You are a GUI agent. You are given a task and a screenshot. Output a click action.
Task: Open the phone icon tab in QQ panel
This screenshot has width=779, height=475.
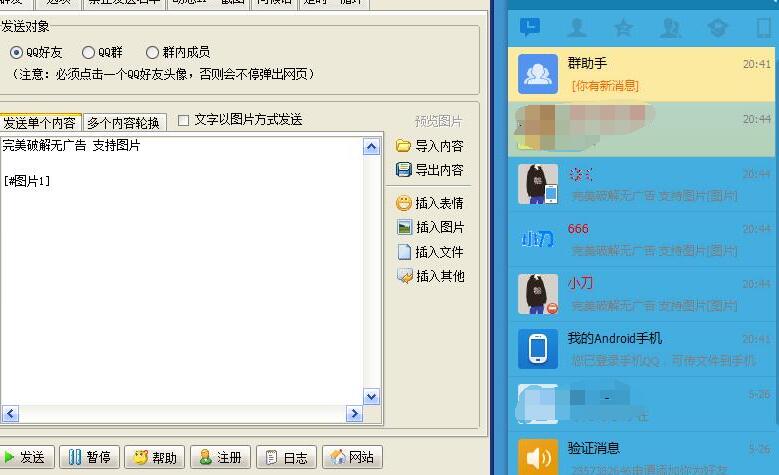coord(764,28)
